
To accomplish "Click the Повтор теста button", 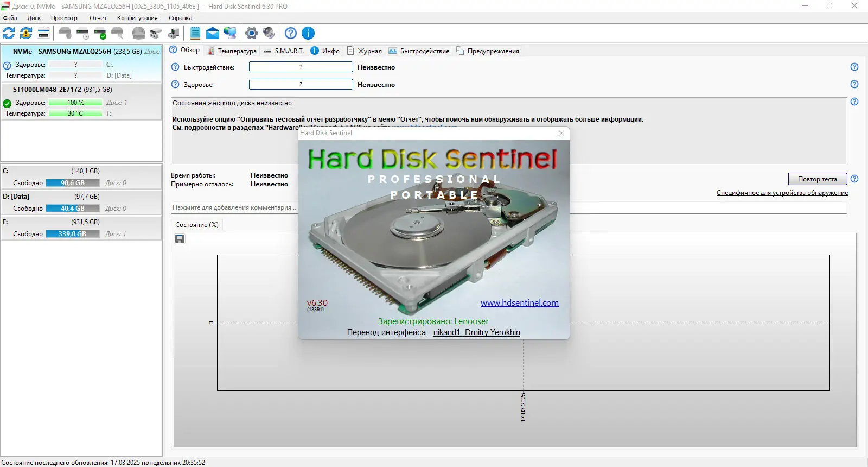I will pos(817,179).
